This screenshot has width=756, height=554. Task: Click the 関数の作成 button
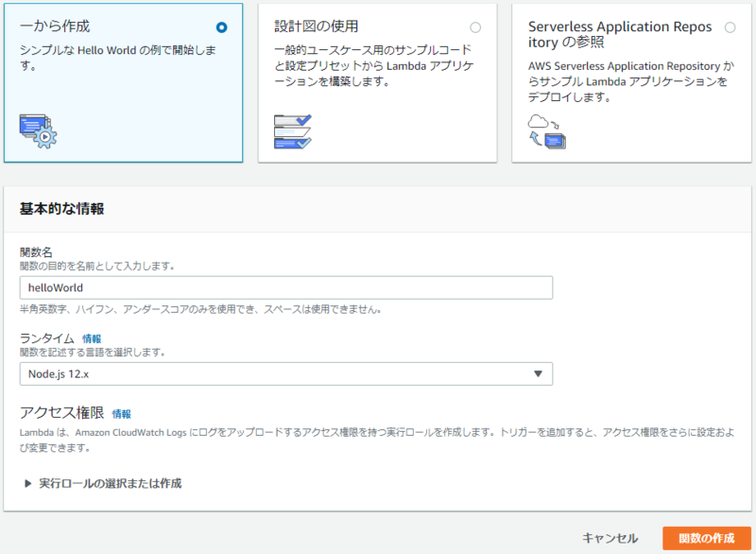point(706,538)
